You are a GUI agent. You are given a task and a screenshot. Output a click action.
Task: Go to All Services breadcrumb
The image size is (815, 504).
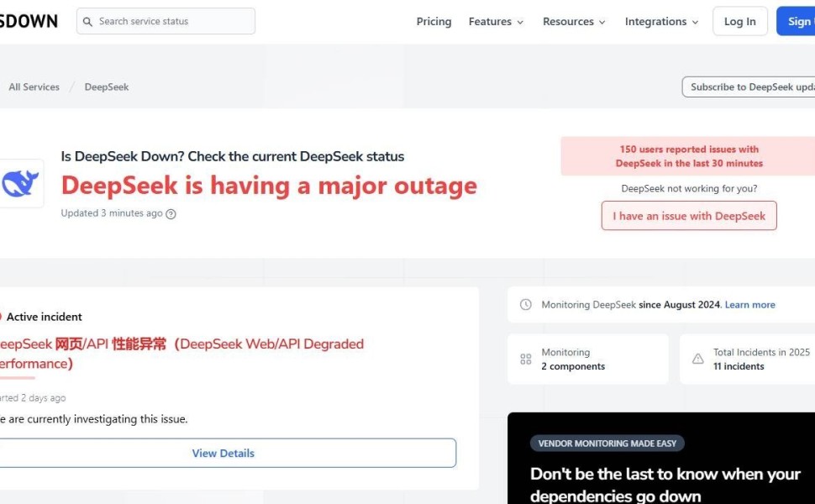pyautogui.click(x=34, y=87)
